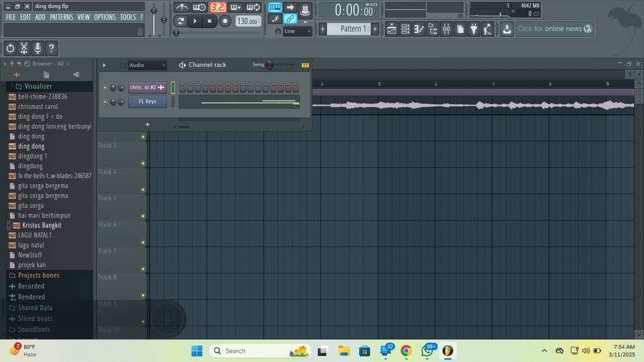644x362 pixels.
Task: Expand the Projects bones folder
Action: pos(39,275)
